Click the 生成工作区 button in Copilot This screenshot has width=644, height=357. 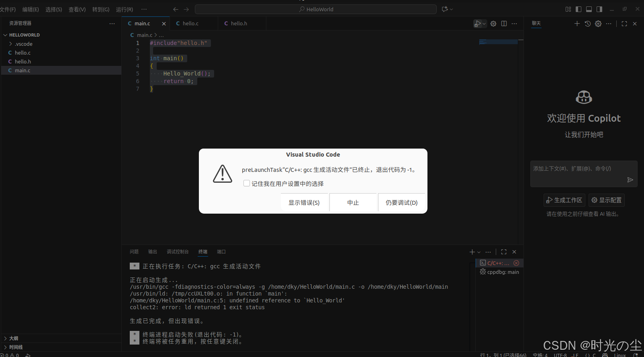point(564,200)
